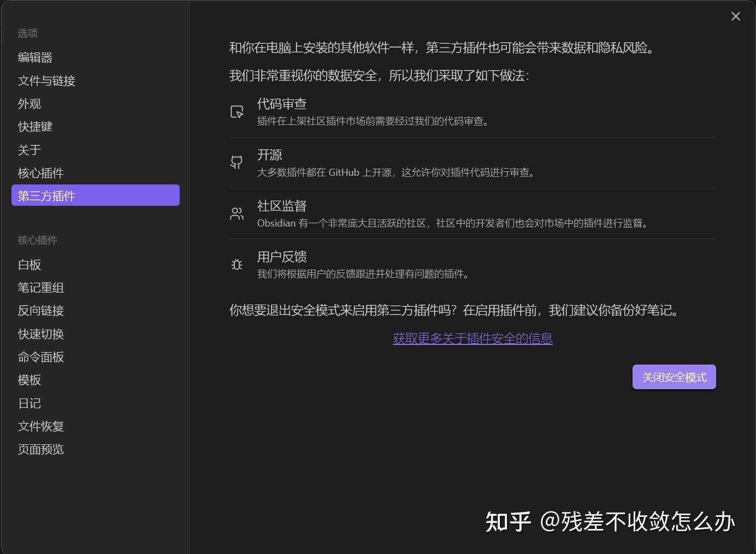Open the 快捷键 settings section
Screen dimensions: 756x554
pos(96,127)
